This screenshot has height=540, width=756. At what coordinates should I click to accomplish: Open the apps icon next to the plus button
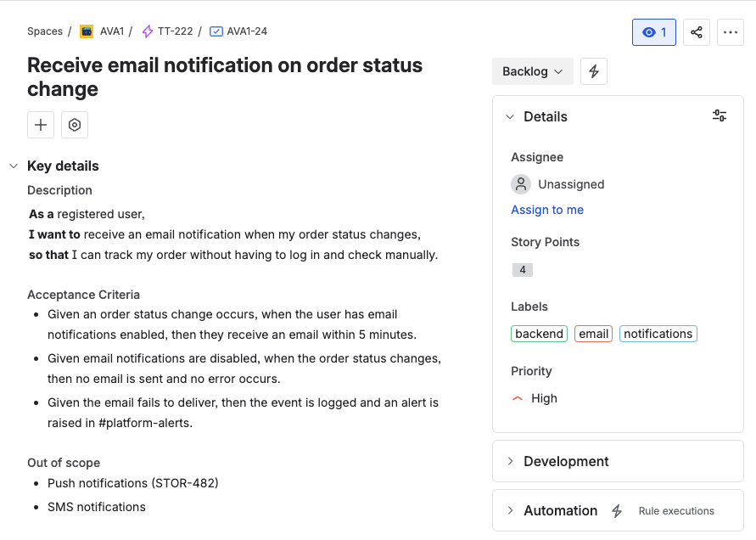pos(75,125)
